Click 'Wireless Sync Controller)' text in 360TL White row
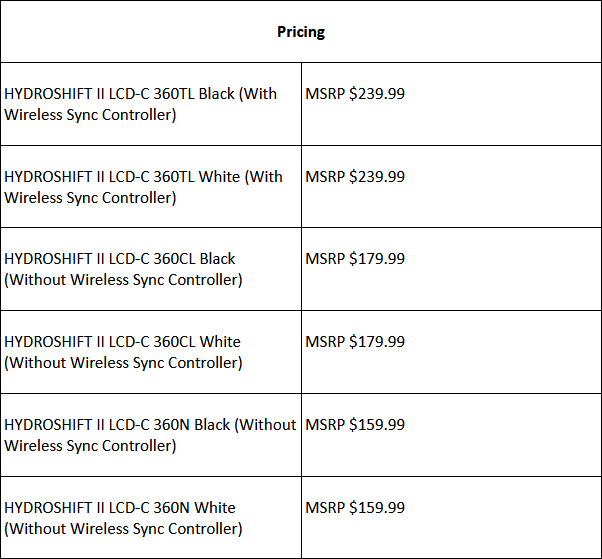 point(90,198)
